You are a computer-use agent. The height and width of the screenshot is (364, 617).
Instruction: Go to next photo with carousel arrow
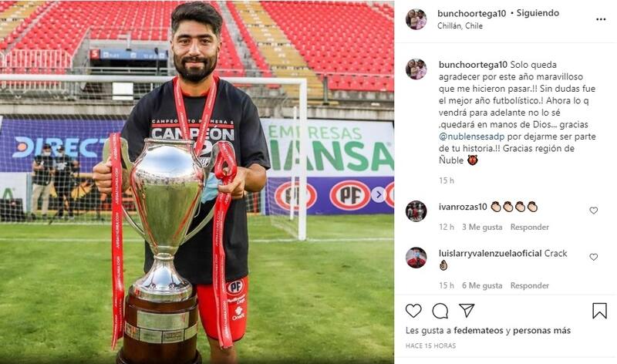tap(379, 194)
